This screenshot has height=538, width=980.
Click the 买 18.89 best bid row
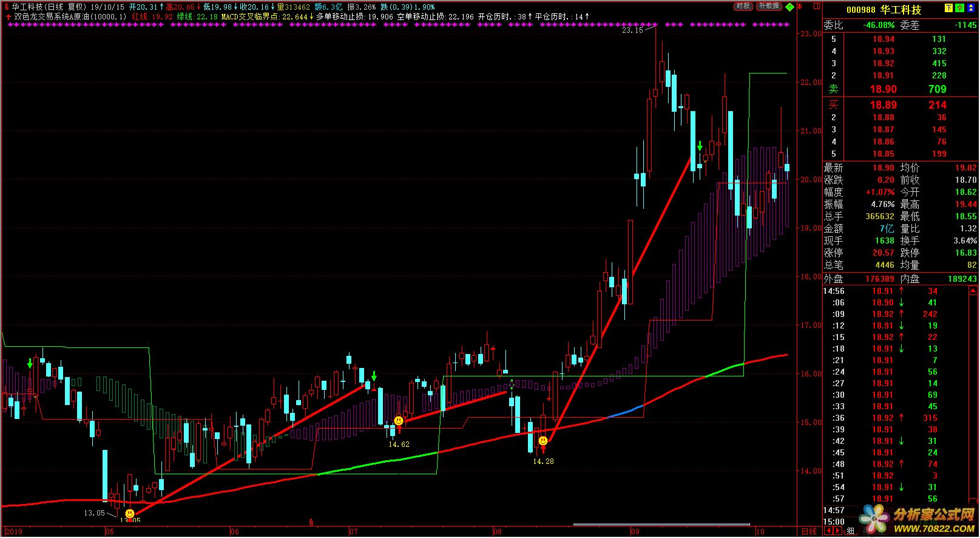point(901,104)
